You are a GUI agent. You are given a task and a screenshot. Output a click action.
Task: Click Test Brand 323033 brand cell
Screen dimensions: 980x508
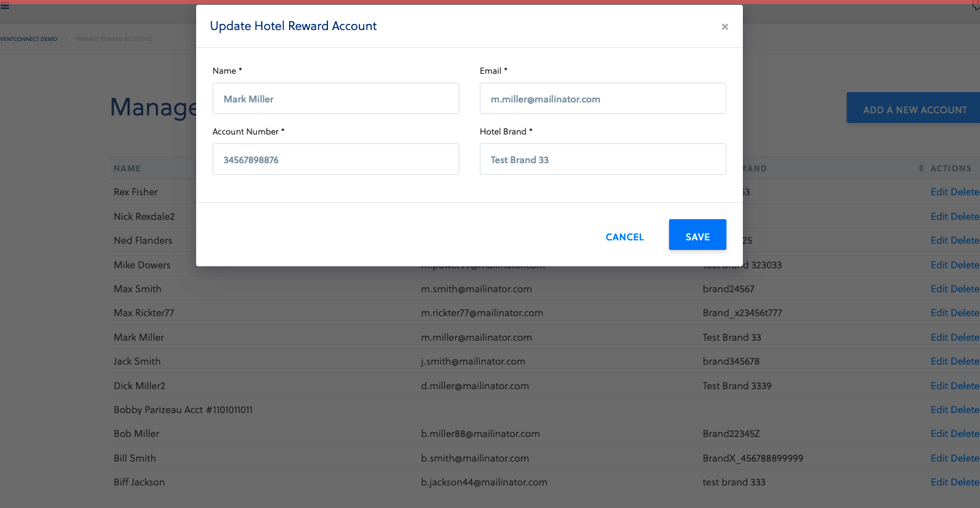coord(742,266)
